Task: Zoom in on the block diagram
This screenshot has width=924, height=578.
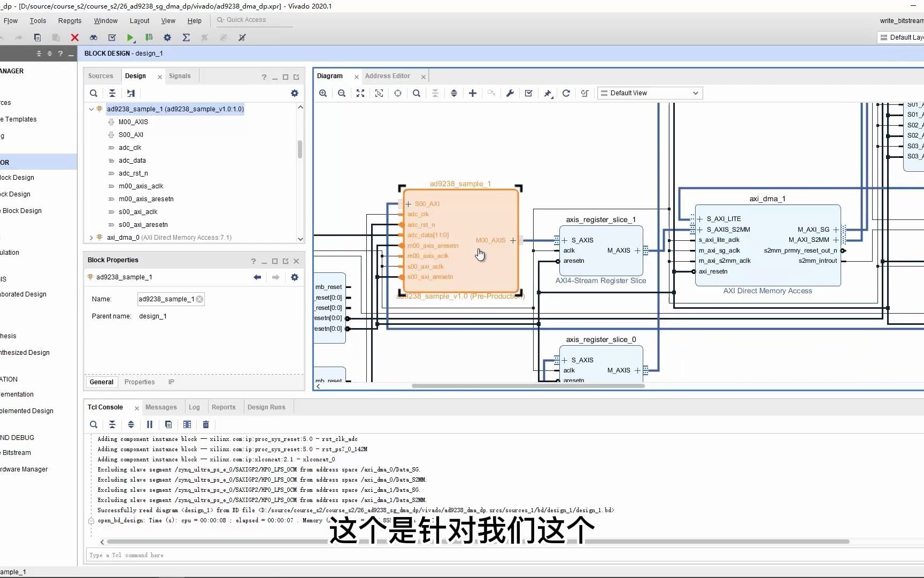Action: coord(323,93)
